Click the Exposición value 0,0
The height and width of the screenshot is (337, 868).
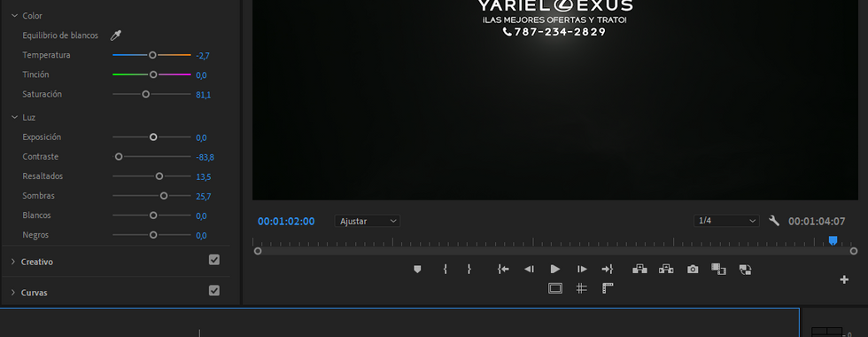(x=202, y=137)
